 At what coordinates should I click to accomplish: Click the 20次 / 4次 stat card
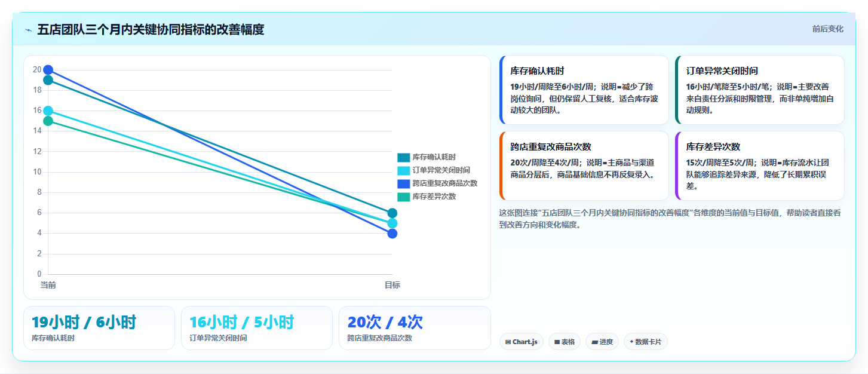click(x=415, y=328)
